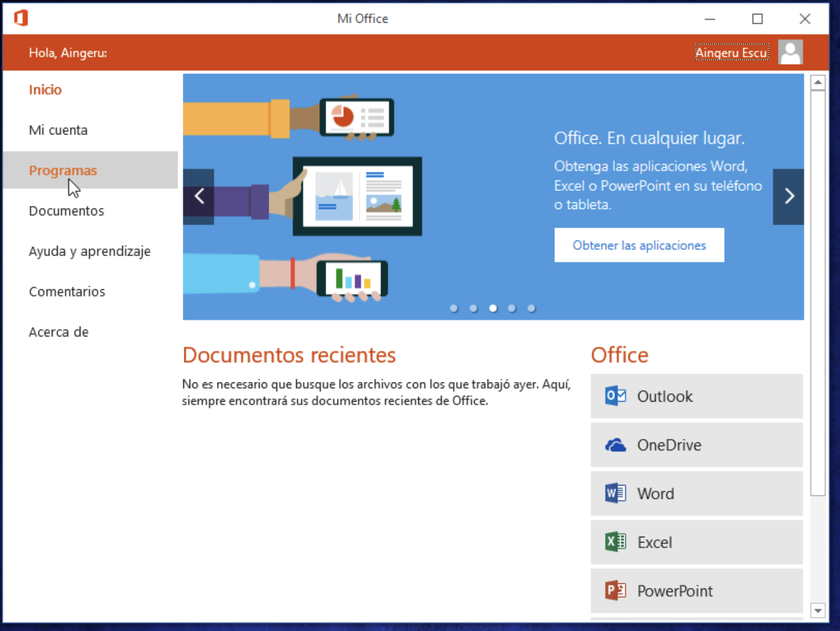This screenshot has height=631, width=840.
Task: Open Ayuda y aprendizaje
Action: click(x=90, y=251)
